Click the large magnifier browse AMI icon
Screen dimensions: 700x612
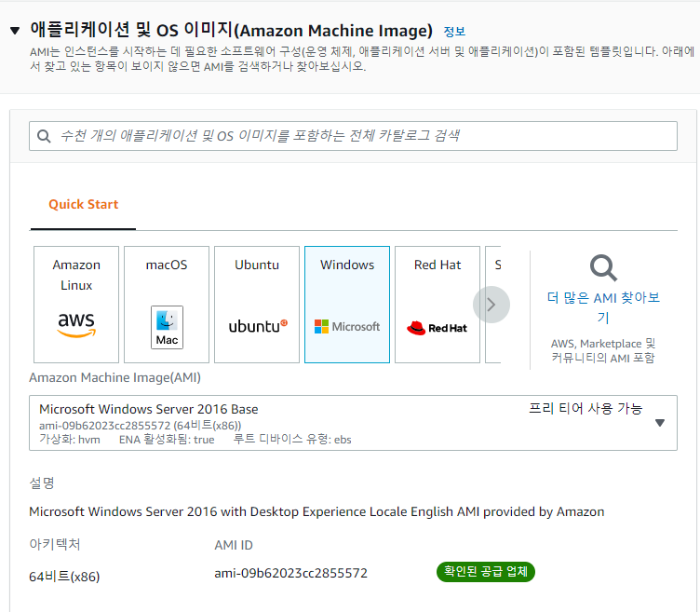point(603,268)
